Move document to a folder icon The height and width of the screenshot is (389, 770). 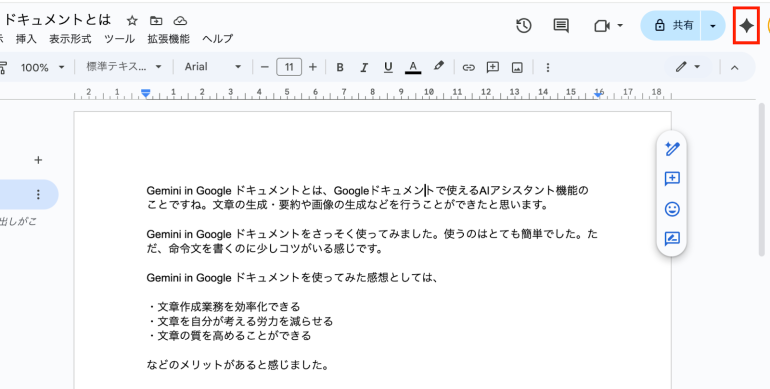156,21
